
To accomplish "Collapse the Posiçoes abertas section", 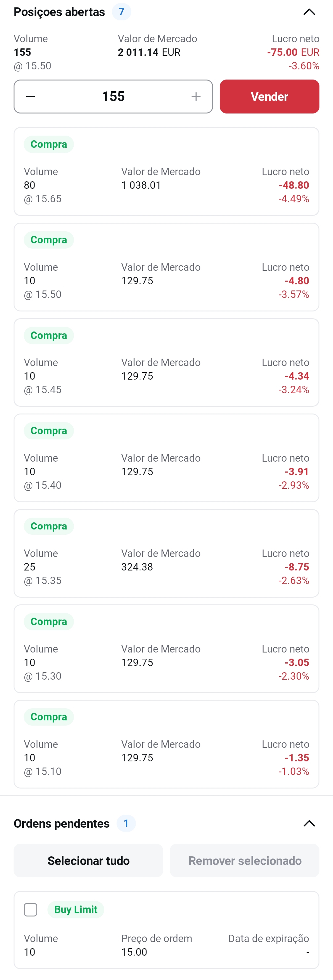I will coord(309,12).
